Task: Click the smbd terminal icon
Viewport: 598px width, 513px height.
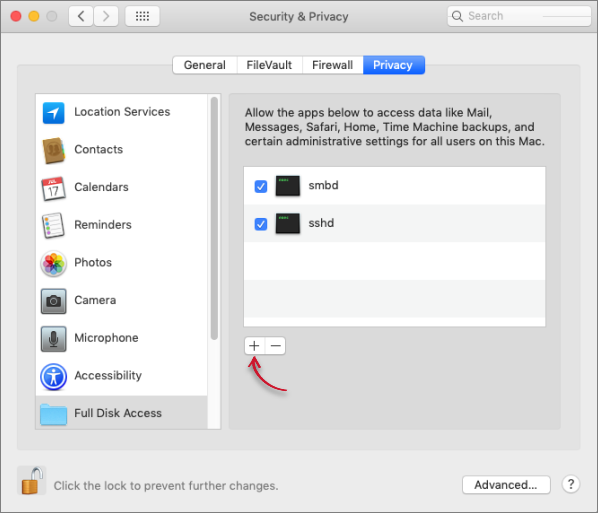Action: click(288, 186)
